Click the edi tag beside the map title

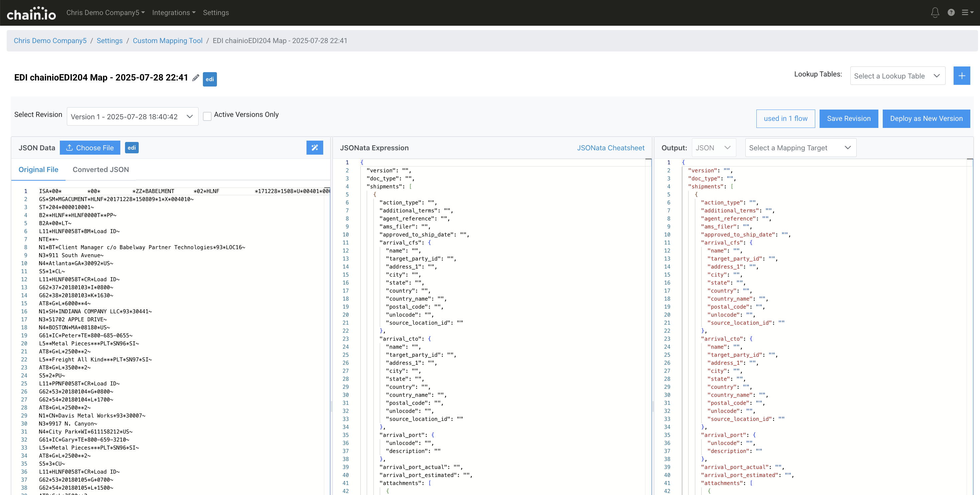click(210, 79)
